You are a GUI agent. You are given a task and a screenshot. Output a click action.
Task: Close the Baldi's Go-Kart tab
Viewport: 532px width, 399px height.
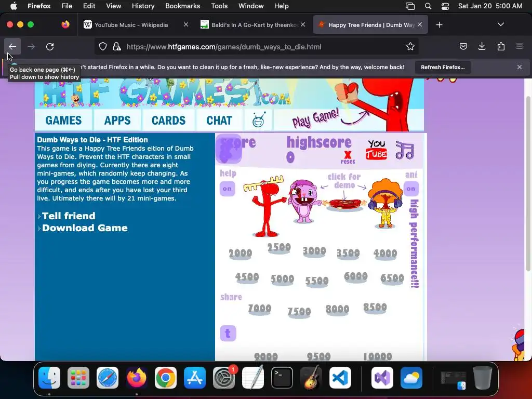pos(303,25)
